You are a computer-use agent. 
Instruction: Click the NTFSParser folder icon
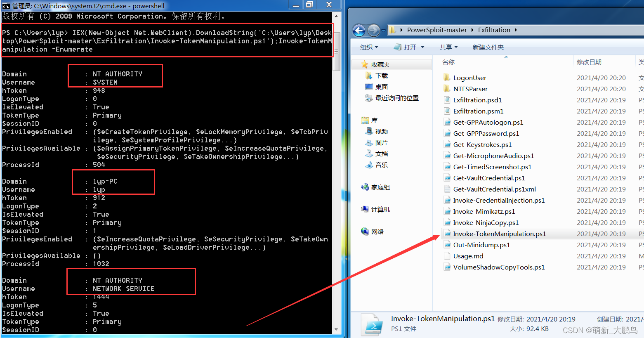click(447, 89)
